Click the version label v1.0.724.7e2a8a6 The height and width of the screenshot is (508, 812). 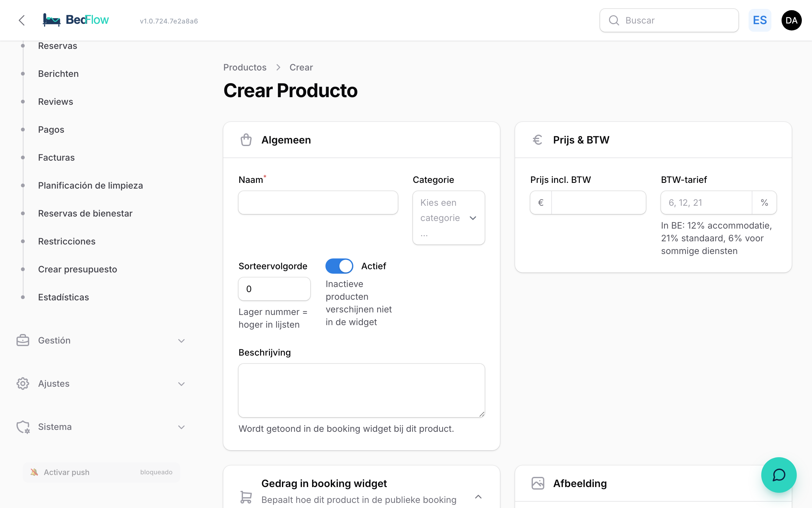(x=169, y=21)
